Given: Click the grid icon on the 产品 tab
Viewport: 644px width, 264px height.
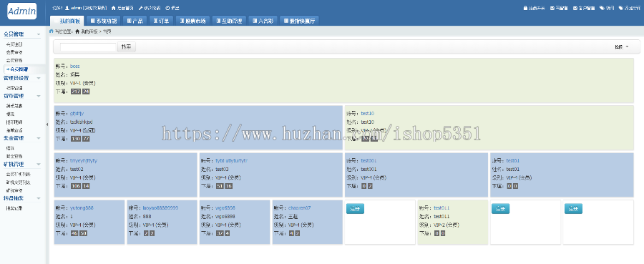Looking at the screenshot, I should click(130, 21).
